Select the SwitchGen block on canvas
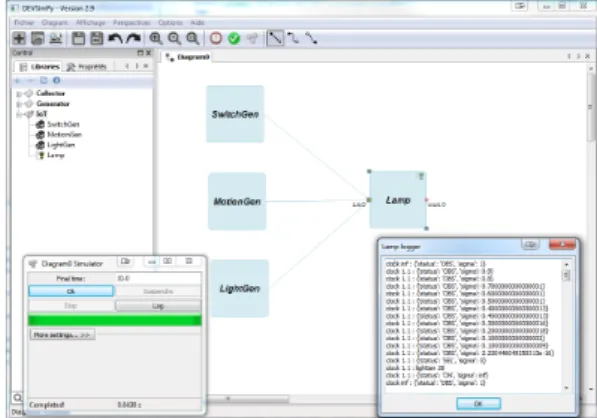This screenshot has height=418, width=597. [235, 114]
